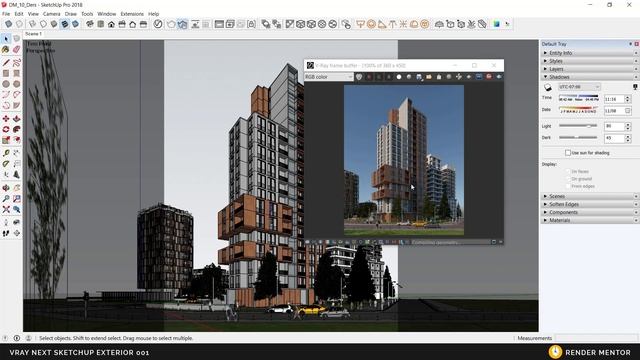Image resolution: width=640 pixels, height=360 pixels.
Task: Select the Circle tool
Action: click(x=6, y=84)
